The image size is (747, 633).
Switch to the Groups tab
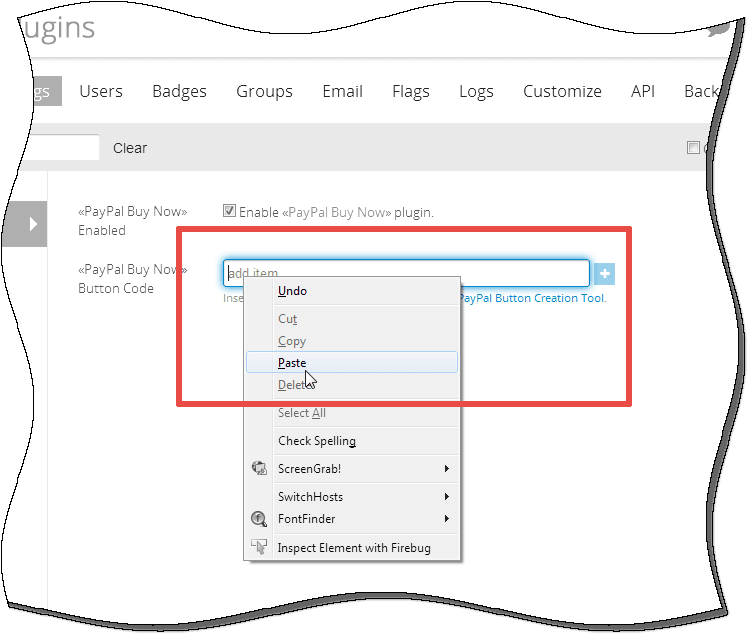point(264,91)
